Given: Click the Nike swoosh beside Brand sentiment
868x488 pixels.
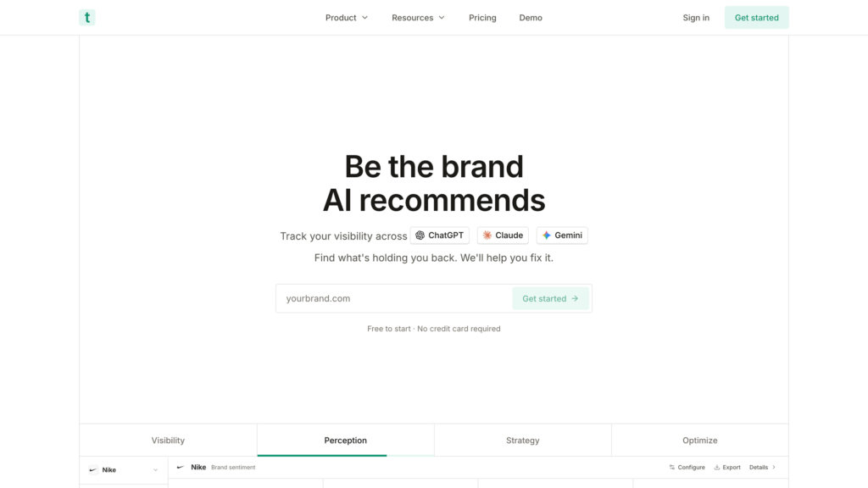Looking at the screenshot, I should pyautogui.click(x=181, y=468).
